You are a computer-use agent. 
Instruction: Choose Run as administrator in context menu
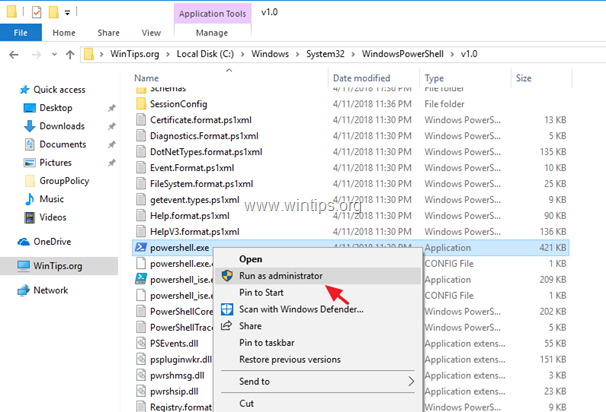(281, 276)
